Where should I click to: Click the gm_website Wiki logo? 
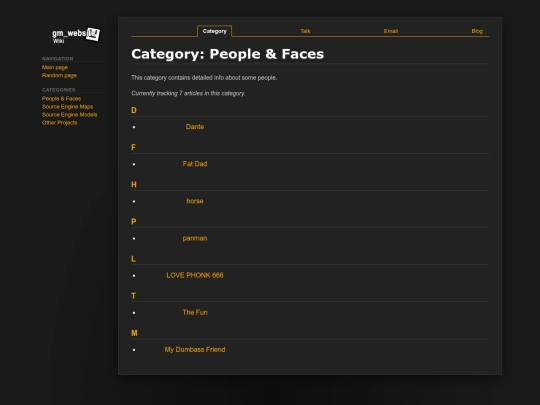[76, 35]
